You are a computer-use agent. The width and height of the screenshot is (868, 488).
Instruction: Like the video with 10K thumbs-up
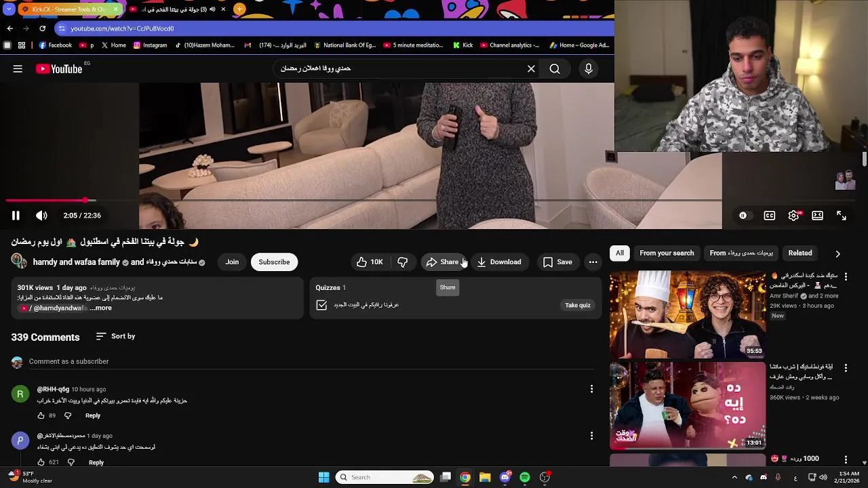tap(370, 262)
